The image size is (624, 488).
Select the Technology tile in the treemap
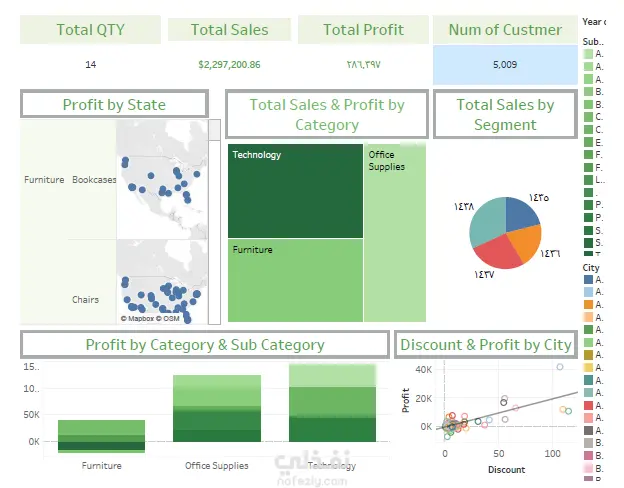coord(295,191)
